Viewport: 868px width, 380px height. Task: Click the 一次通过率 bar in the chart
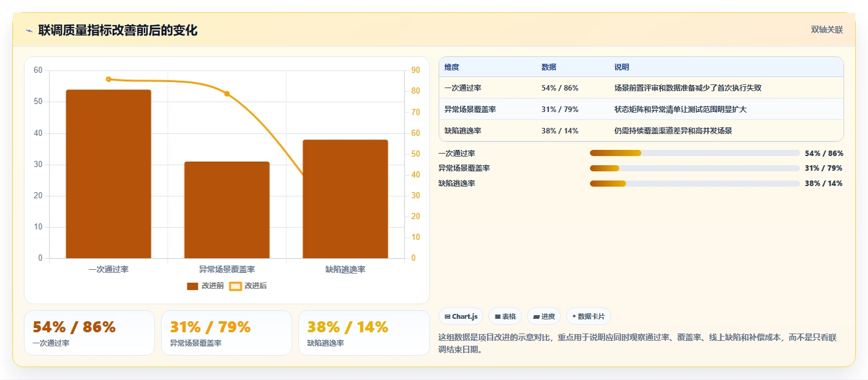108,174
